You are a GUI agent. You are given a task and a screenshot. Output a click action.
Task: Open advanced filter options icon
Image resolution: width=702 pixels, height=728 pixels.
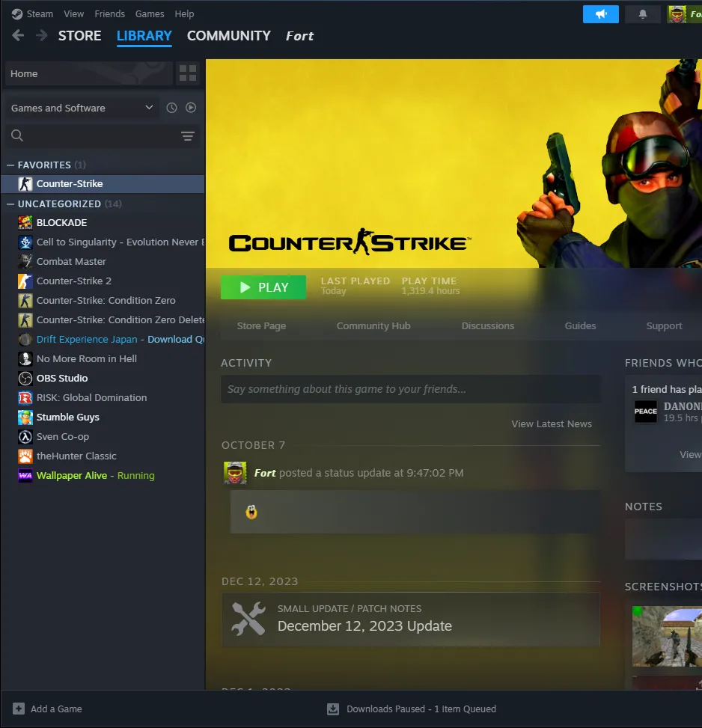(188, 135)
